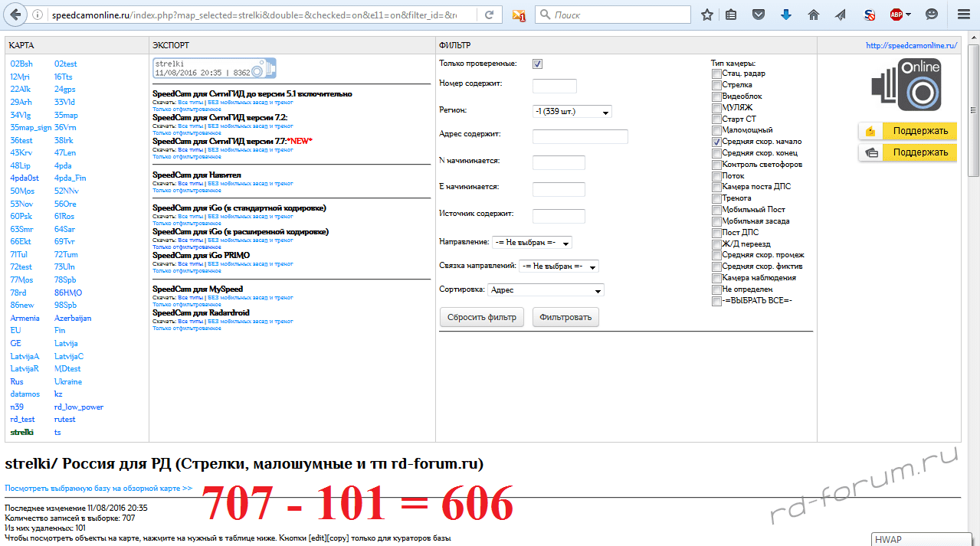
Task: Go to the Home page icon
Action: pos(814,15)
